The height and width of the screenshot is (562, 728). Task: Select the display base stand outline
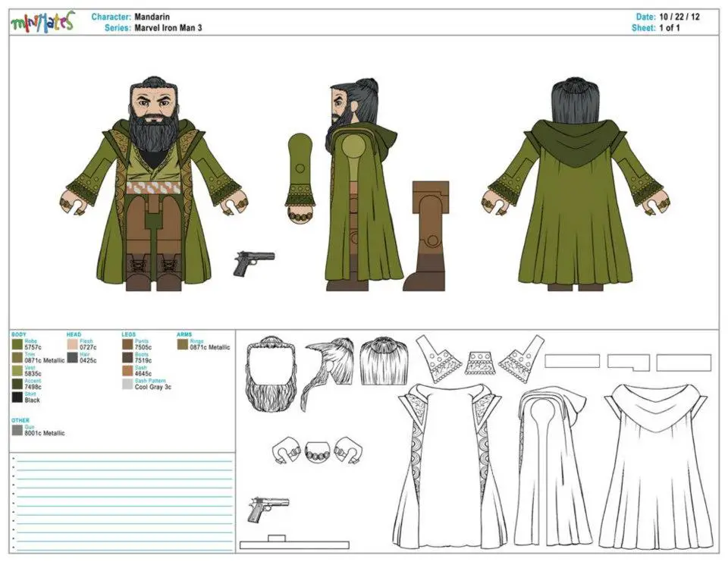(x=294, y=542)
